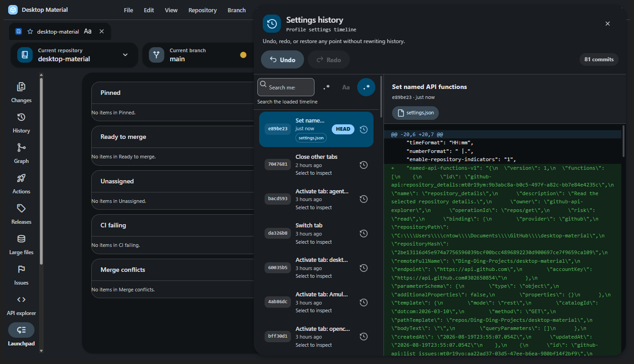
Task: Click restore icon for commit 4ab86dc
Action: tap(363, 302)
